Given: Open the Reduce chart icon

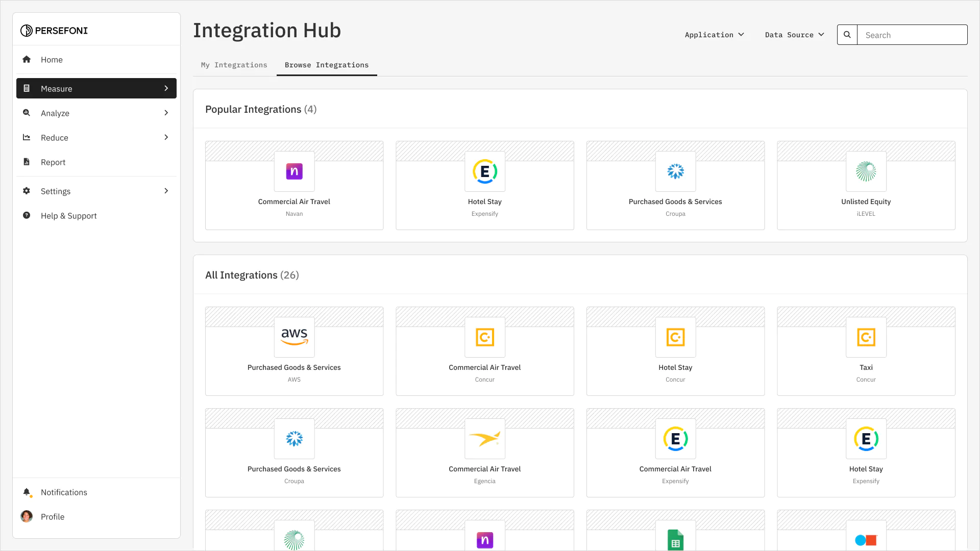Looking at the screenshot, I should pos(27,137).
